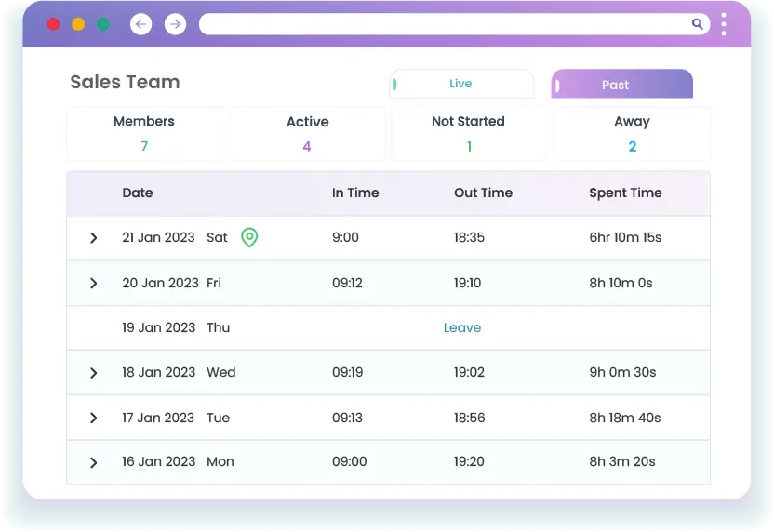Select the Away count card

point(632,134)
